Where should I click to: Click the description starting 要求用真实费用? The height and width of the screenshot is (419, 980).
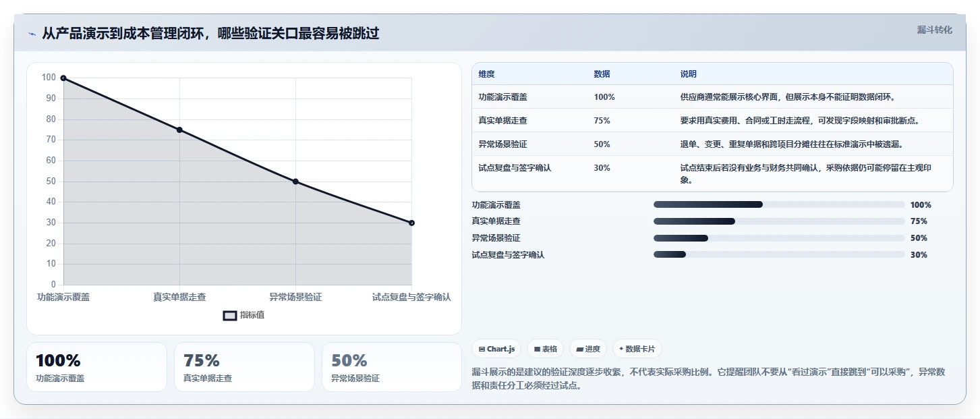pyautogui.click(x=800, y=121)
